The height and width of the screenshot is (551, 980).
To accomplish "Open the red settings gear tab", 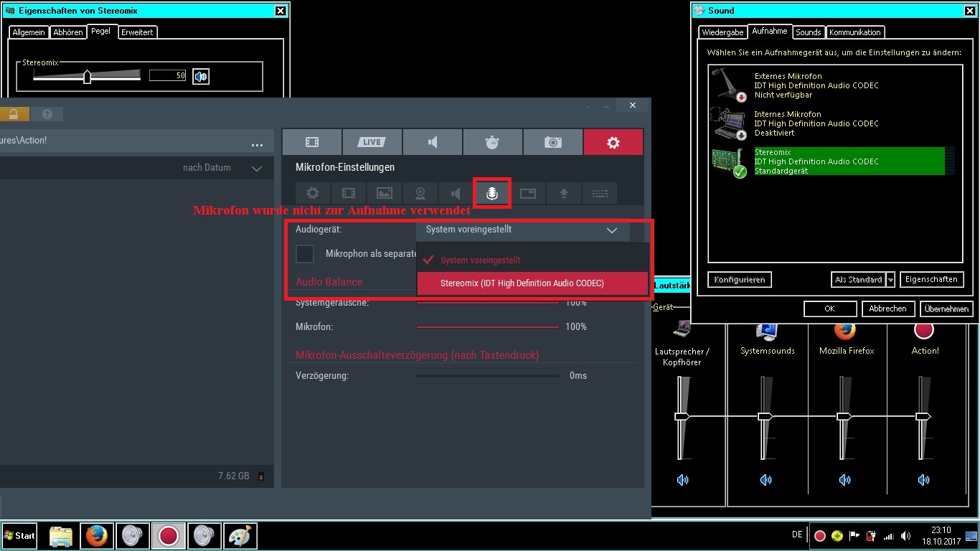I will [613, 142].
